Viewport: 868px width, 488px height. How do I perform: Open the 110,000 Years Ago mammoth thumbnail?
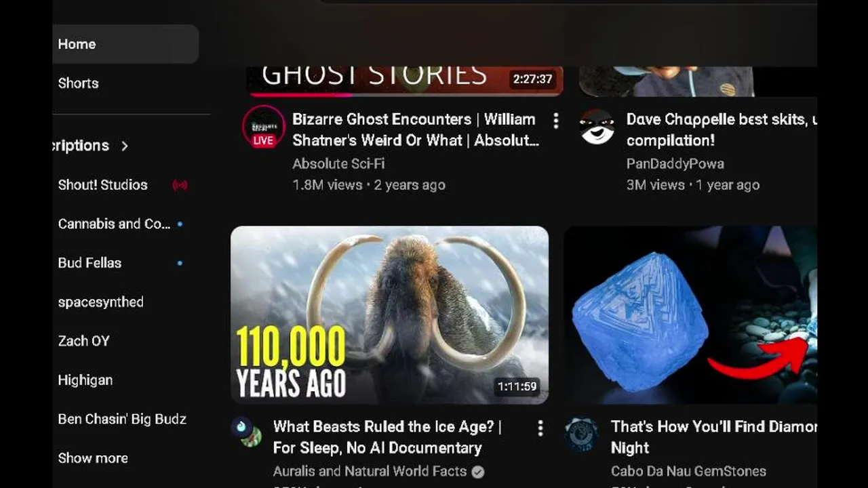pyautogui.click(x=389, y=315)
